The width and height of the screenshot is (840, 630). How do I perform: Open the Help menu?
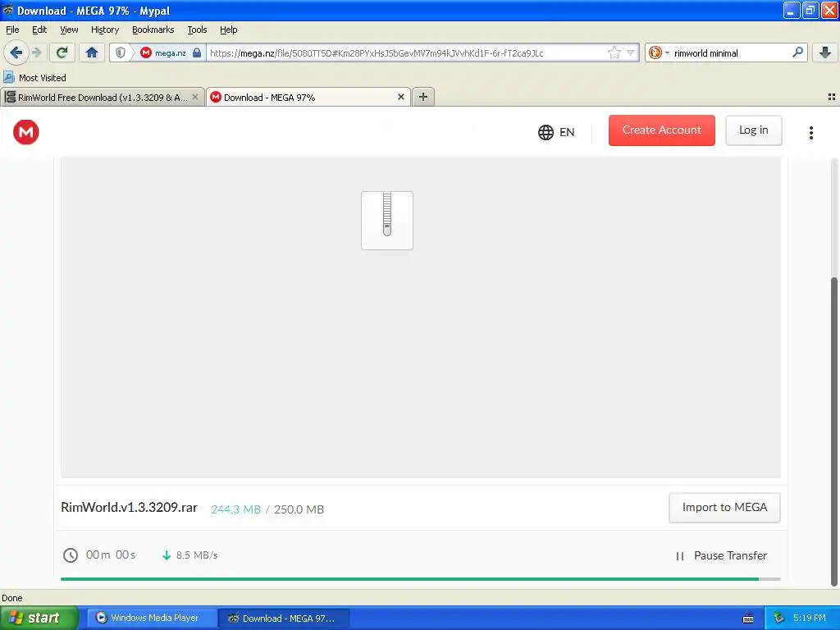click(228, 30)
